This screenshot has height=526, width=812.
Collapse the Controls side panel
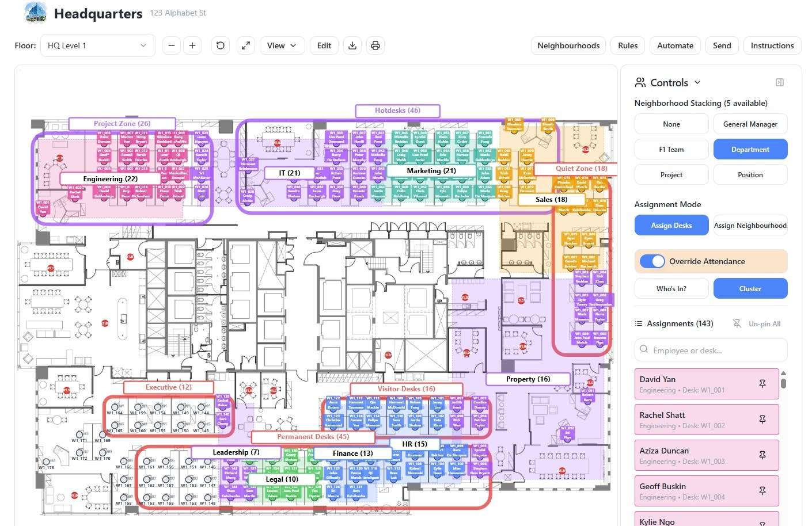[780, 82]
